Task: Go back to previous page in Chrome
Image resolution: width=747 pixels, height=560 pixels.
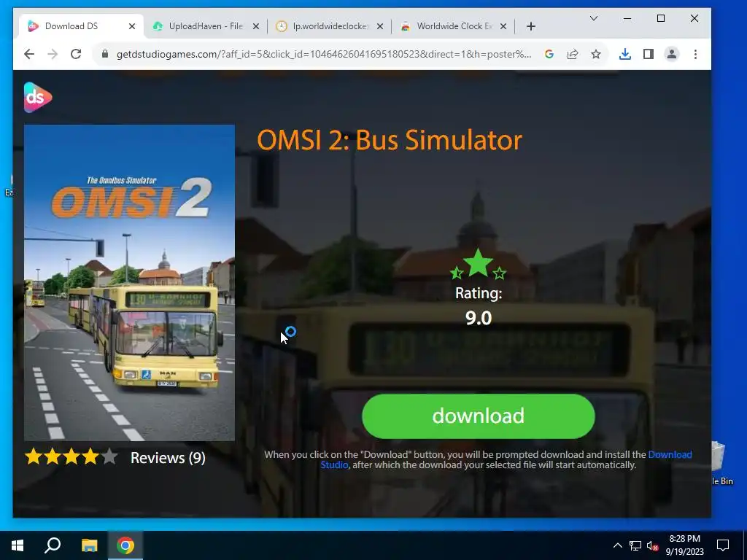Action: point(29,54)
